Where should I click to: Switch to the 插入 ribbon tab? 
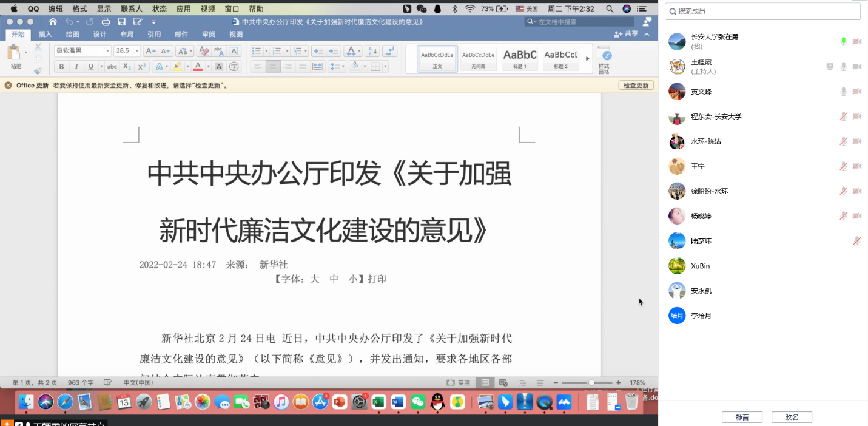pyautogui.click(x=45, y=35)
